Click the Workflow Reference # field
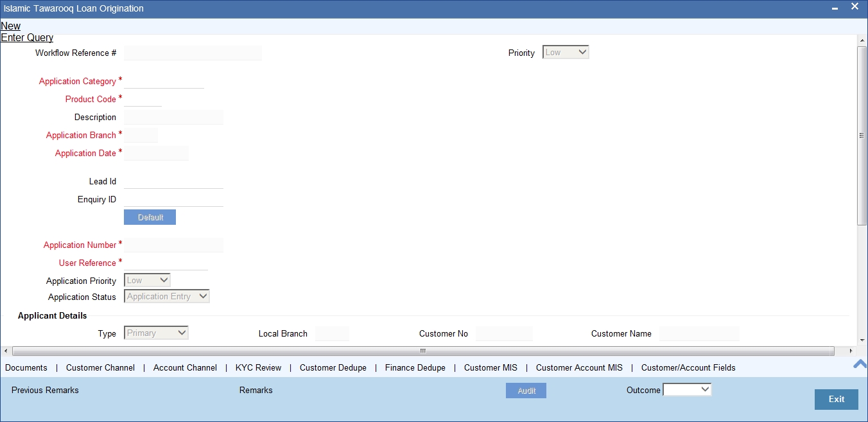This screenshot has width=868, height=422. coord(193,53)
